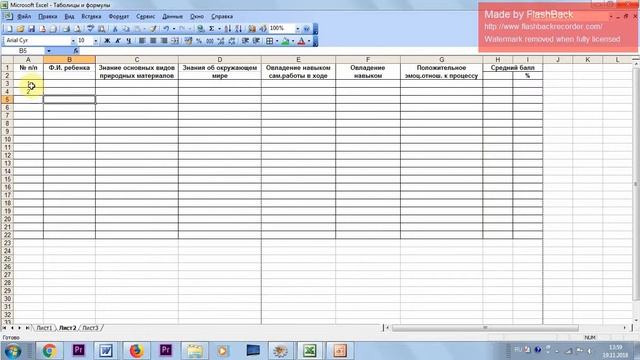640x360 pixels.
Task: Undo the last action
Action: pyautogui.click(x=166, y=29)
